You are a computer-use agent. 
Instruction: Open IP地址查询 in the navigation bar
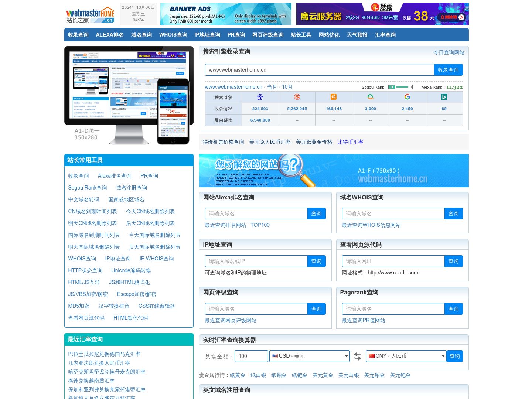pyautogui.click(x=207, y=35)
